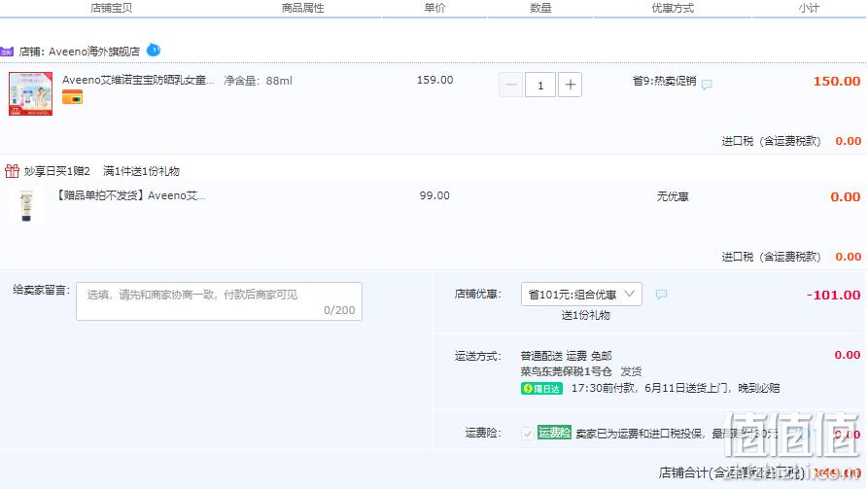
Task: Click the 商品属性 column header
Action: 303,8
